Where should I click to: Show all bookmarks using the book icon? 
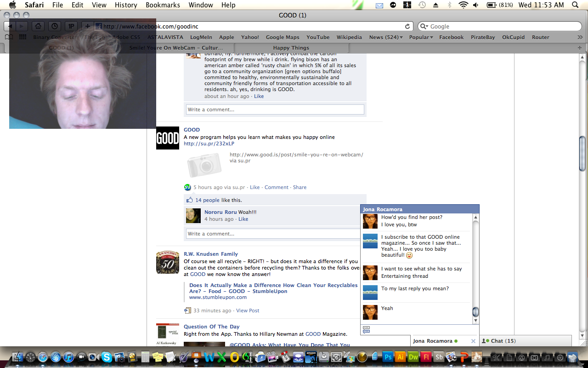[x=9, y=37]
